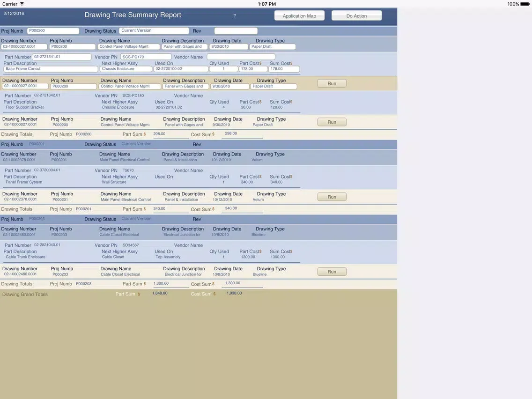Screen dimensions: 532x399
Task: Select Part Description field Base Frame Consul
Action: pos(51,69)
